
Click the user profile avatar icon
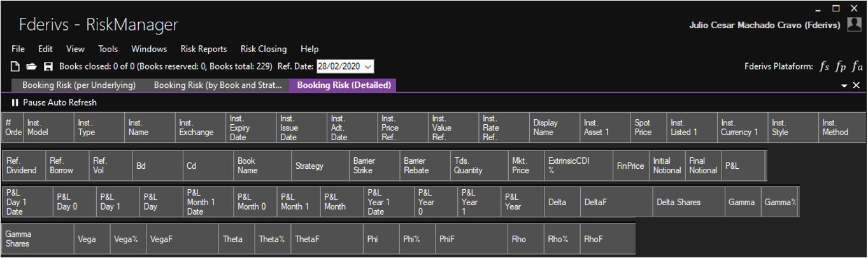(x=853, y=25)
